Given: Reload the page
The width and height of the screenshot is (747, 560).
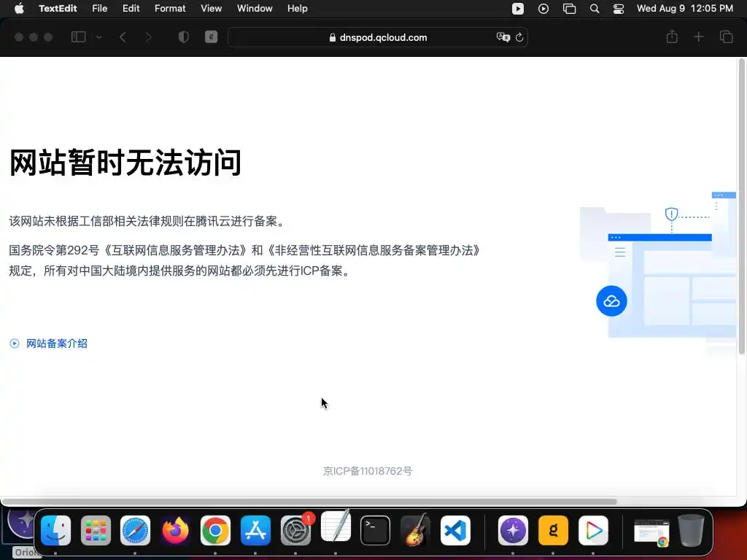Looking at the screenshot, I should [x=519, y=37].
